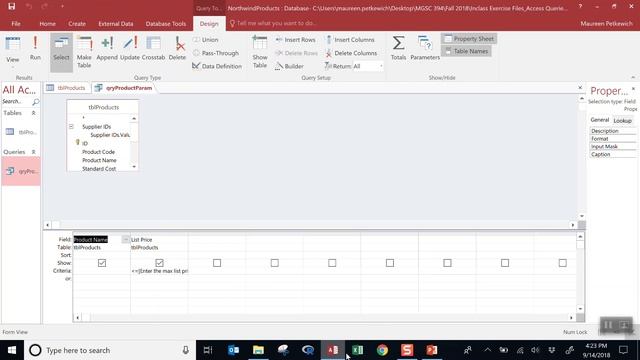Open the File tab
The width and height of the screenshot is (640, 360).
16,24
